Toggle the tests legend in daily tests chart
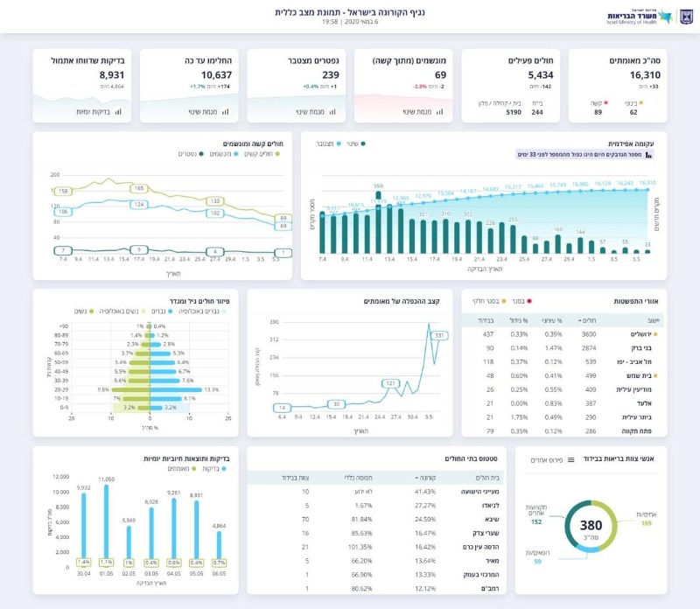 coord(214,469)
